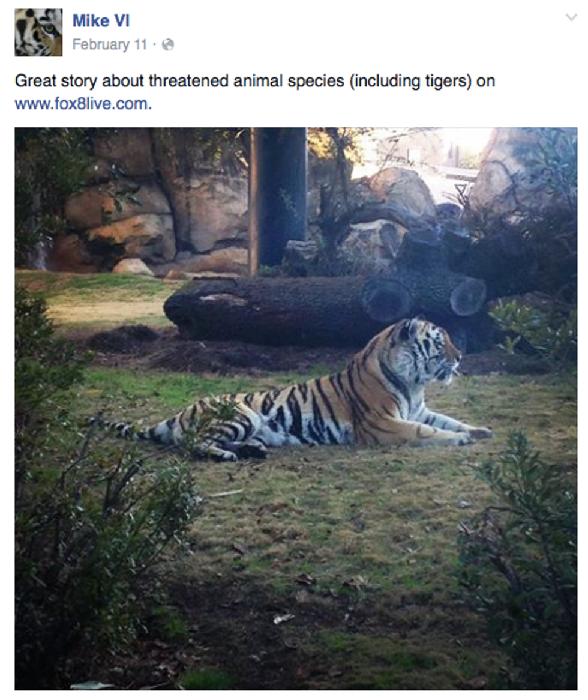
Task: Click the caption text starting "Great story"
Action: click(254, 81)
